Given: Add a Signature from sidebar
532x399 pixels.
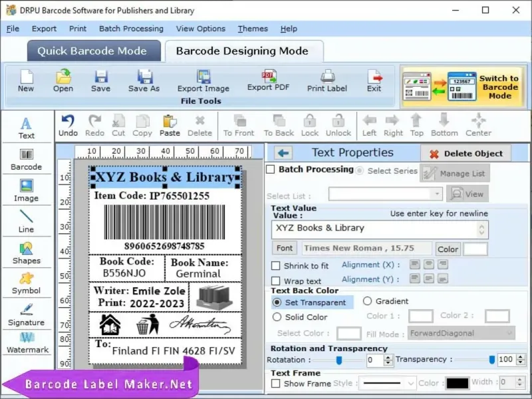Looking at the screenshot, I should [27, 315].
